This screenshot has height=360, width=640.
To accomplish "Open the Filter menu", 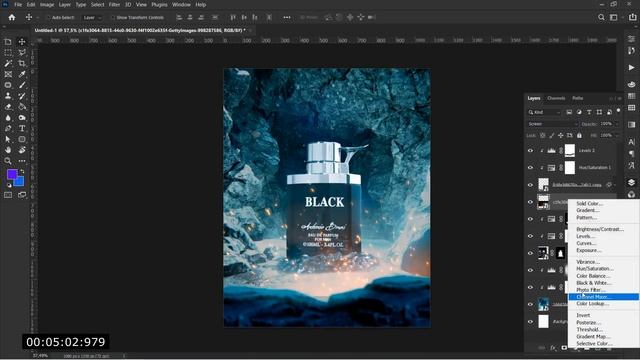I will pos(114,4).
